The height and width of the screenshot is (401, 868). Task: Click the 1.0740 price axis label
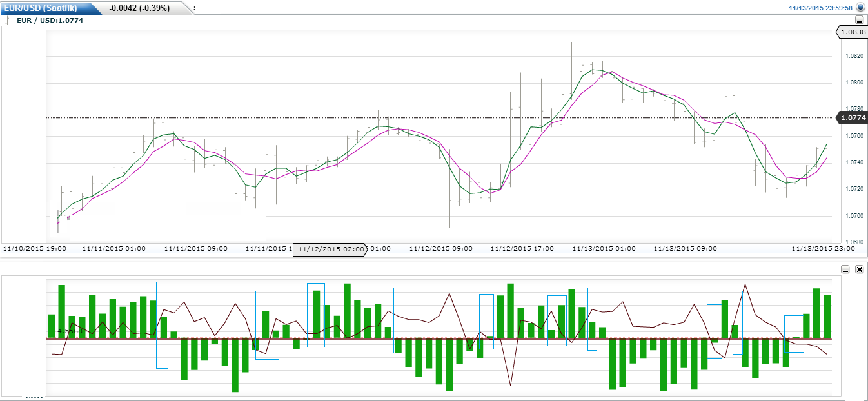[854, 162]
